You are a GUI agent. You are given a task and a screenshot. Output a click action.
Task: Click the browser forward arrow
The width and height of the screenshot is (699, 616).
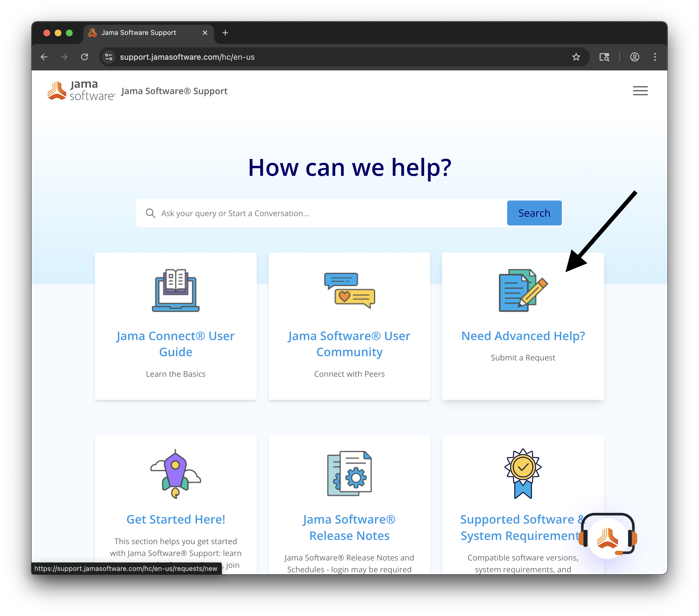[x=64, y=57]
